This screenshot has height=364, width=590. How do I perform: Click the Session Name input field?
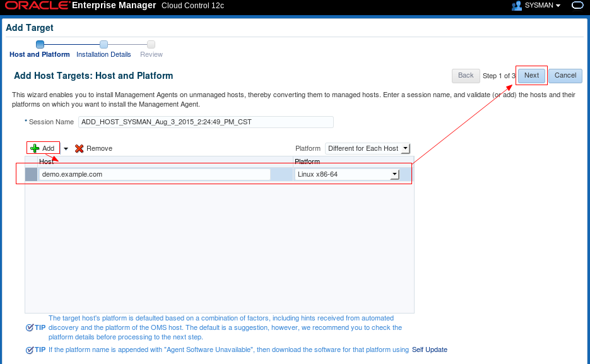pyautogui.click(x=206, y=122)
